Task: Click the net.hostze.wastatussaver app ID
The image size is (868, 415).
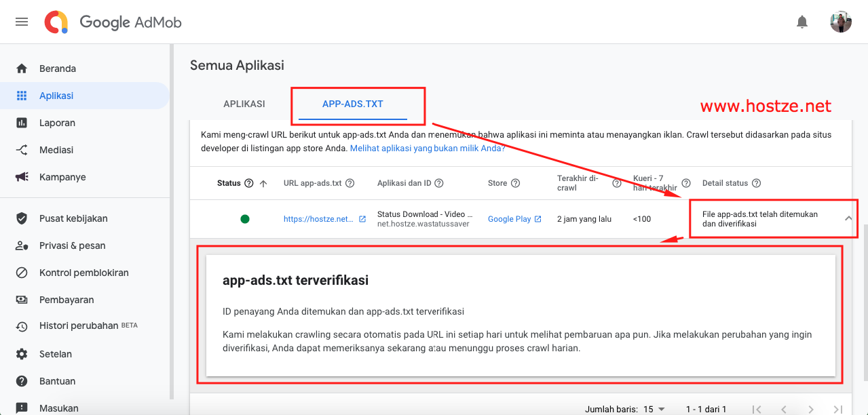Action: pyautogui.click(x=423, y=224)
